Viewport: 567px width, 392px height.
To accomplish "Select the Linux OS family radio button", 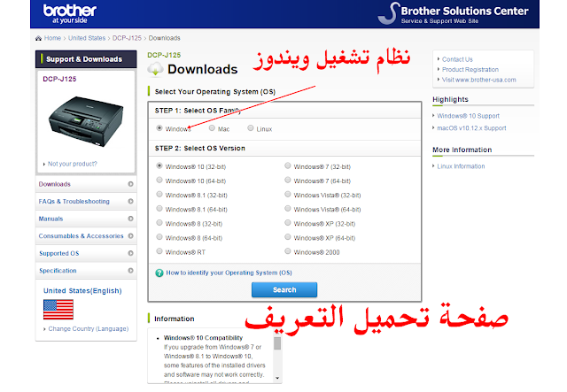I will [250, 128].
